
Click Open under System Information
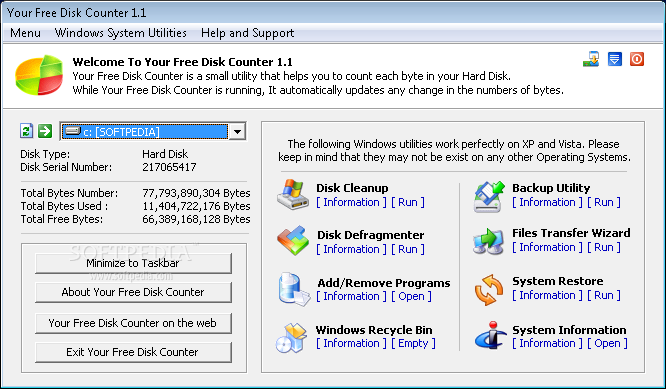click(x=607, y=343)
